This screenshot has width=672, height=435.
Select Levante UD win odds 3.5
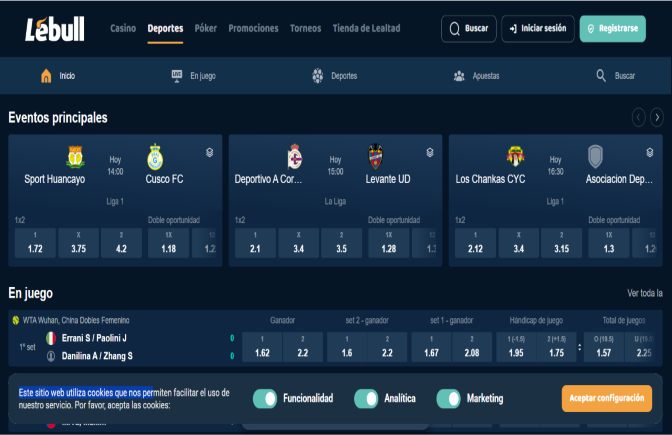point(342,243)
